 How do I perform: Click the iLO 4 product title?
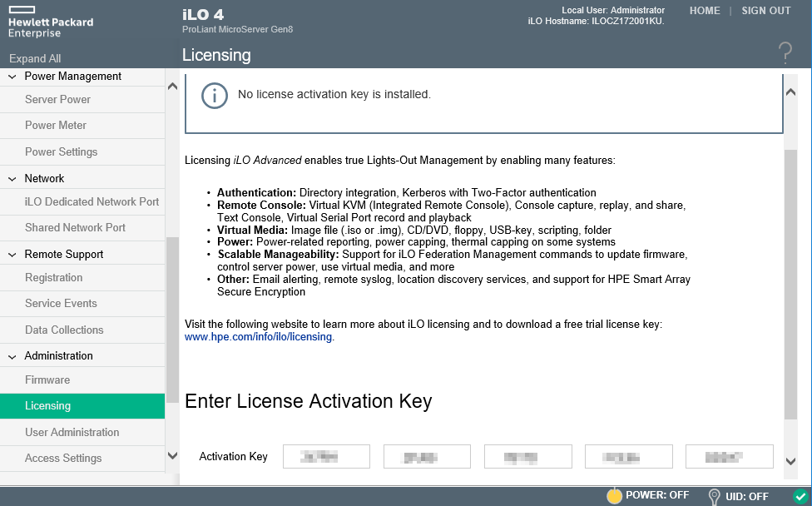point(203,14)
